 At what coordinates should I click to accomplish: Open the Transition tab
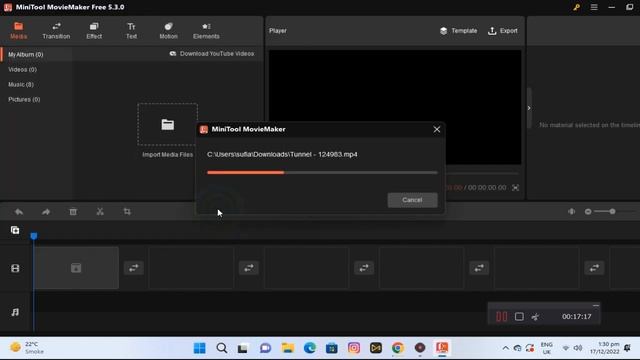click(56, 31)
